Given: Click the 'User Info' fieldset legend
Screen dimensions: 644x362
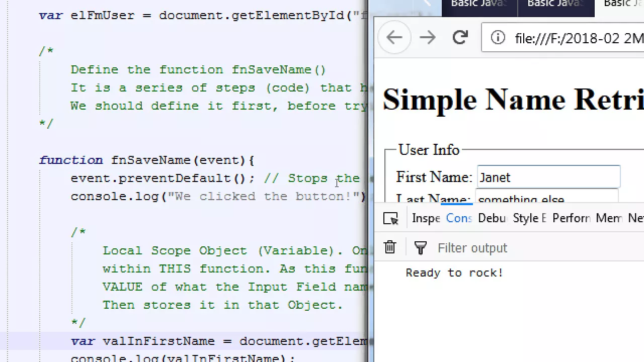Looking at the screenshot, I should [429, 150].
